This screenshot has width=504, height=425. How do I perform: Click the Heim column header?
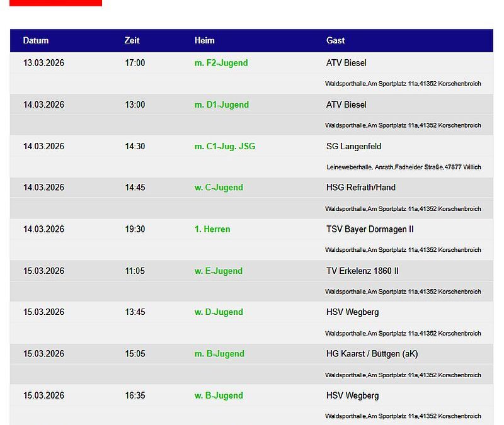(204, 40)
